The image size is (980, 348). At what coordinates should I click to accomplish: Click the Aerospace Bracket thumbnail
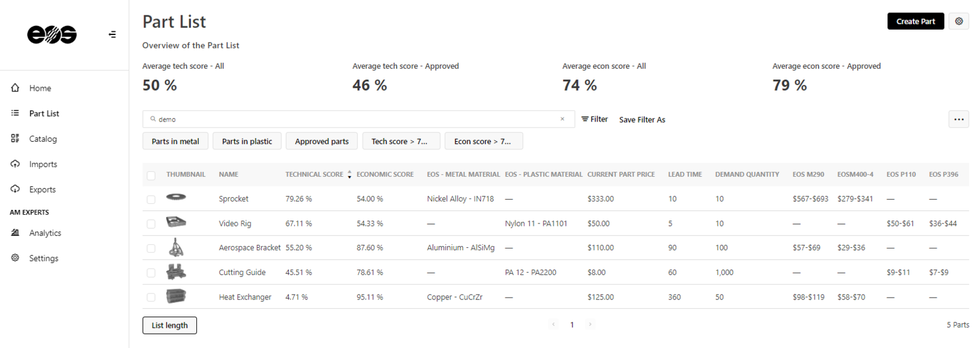pyautogui.click(x=176, y=247)
